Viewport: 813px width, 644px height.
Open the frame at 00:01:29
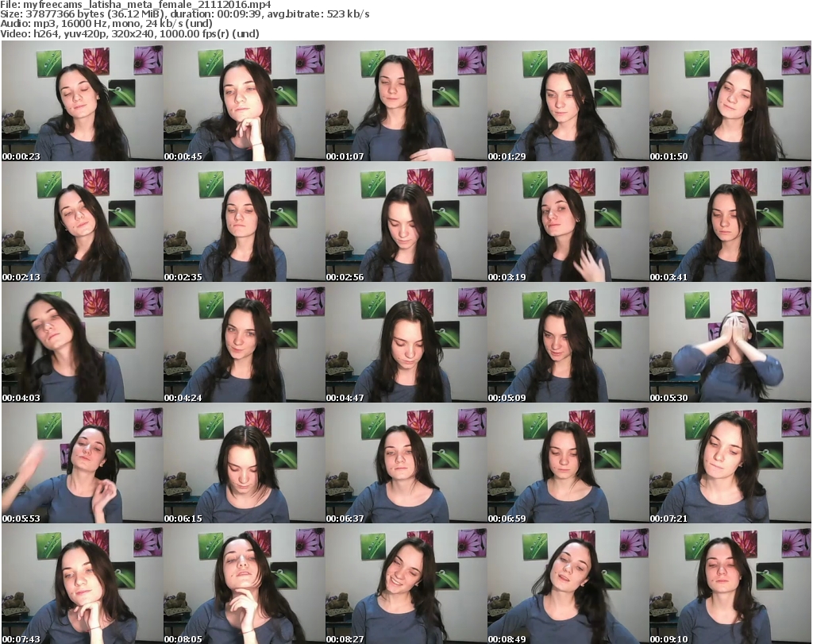(x=568, y=101)
